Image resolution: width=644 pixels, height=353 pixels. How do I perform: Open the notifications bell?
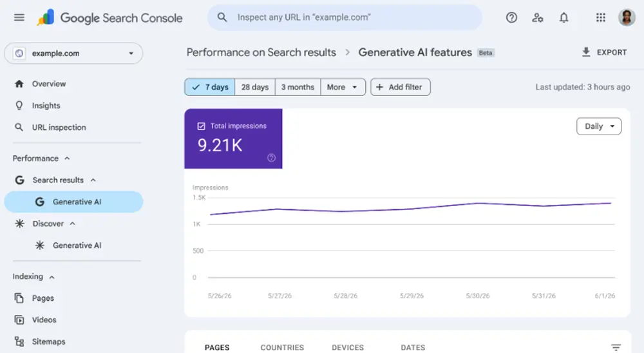564,17
